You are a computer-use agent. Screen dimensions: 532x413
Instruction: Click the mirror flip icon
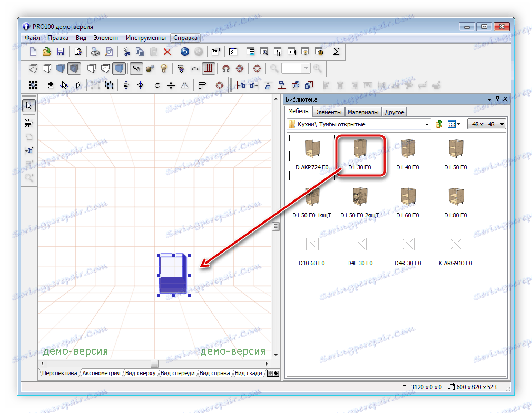(184, 85)
